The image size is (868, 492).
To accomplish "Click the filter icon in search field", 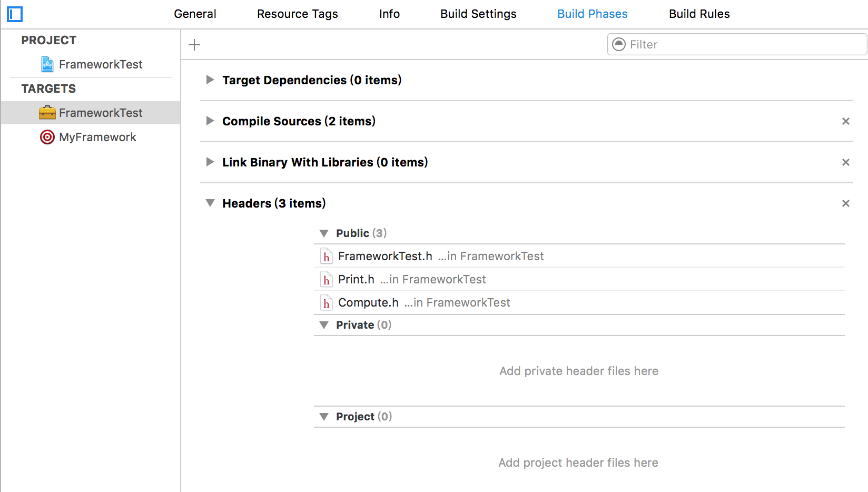I will [619, 44].
